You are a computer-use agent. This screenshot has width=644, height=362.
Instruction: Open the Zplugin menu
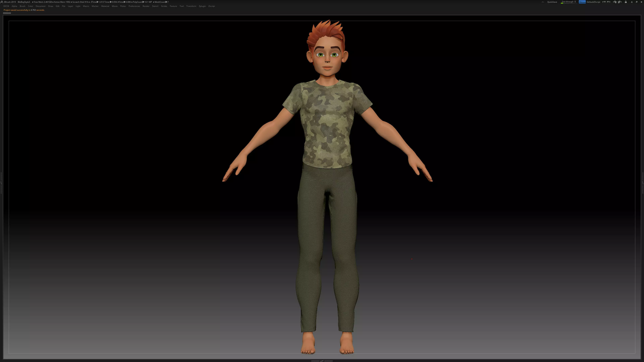(202, 6)
